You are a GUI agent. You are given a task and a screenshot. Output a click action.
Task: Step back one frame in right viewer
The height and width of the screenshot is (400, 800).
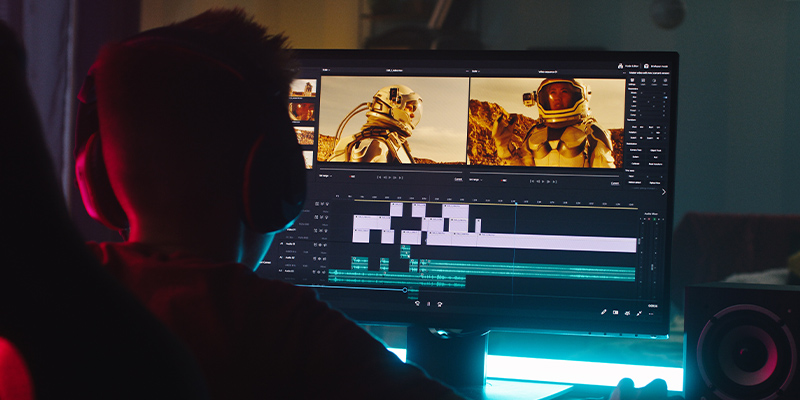pos(538,182)
